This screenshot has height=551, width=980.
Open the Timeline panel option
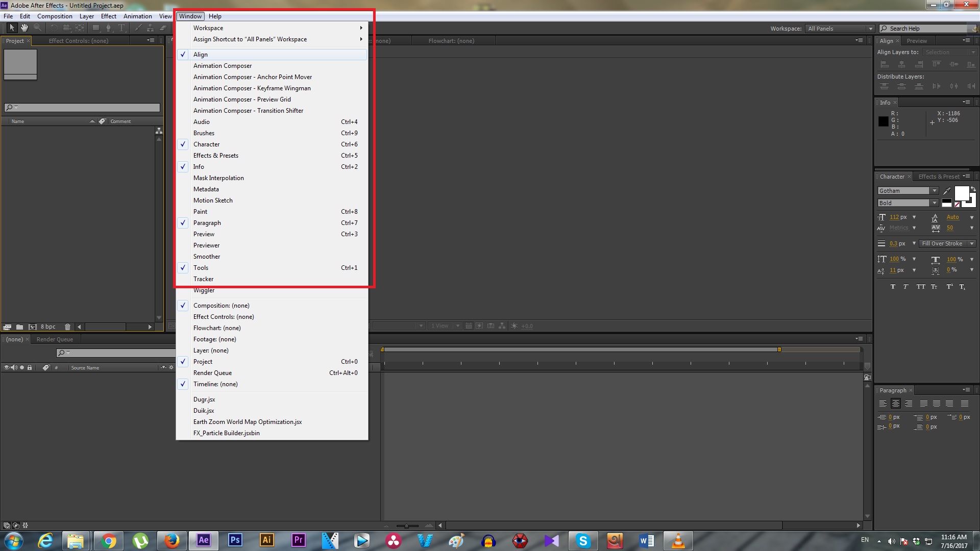(215, 384)
